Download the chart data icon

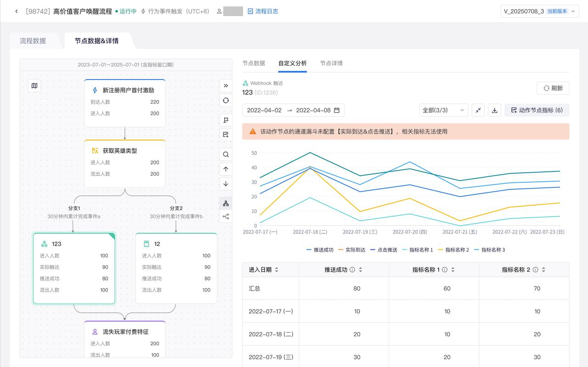tap(495, 110)
